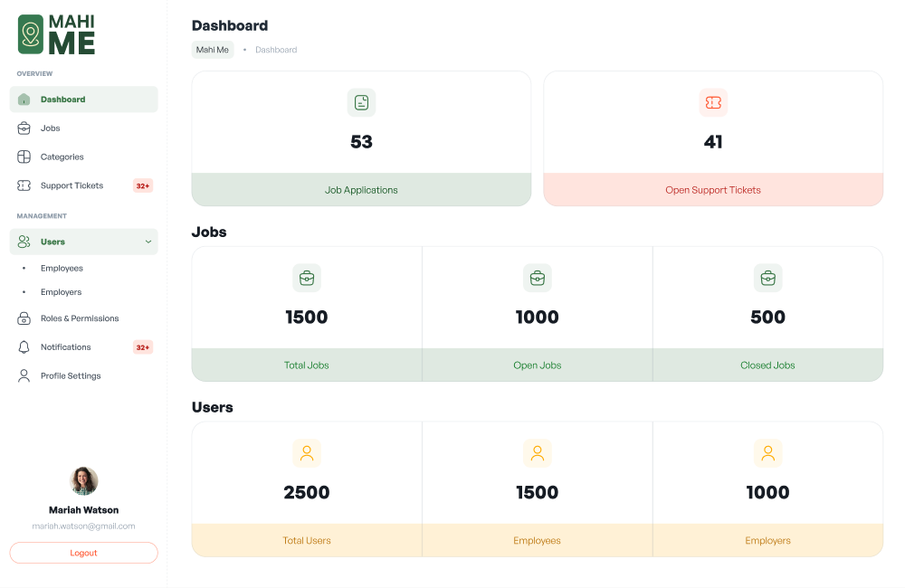This screenshot has height=588, width=905.
Task: Click the Users group icon in sidebar
Action: [24, 242]
